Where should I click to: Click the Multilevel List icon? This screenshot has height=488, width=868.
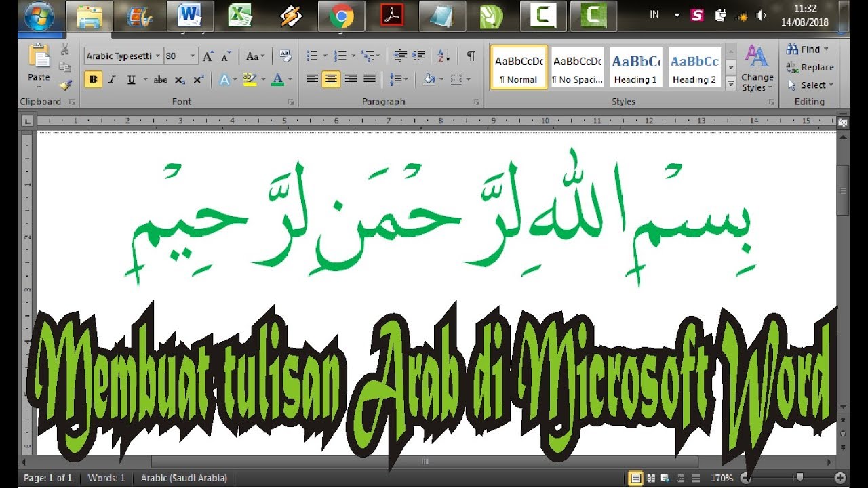click(368, 56)
